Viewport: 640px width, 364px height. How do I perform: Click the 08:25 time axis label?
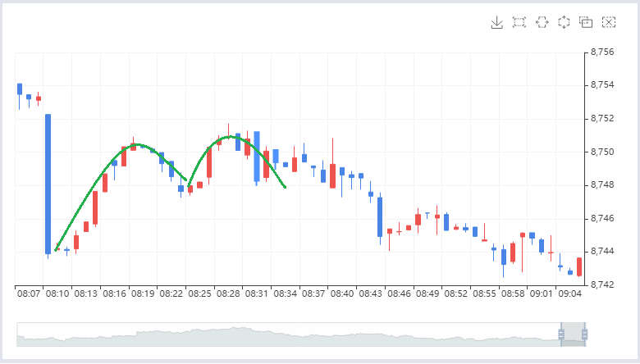199,293
